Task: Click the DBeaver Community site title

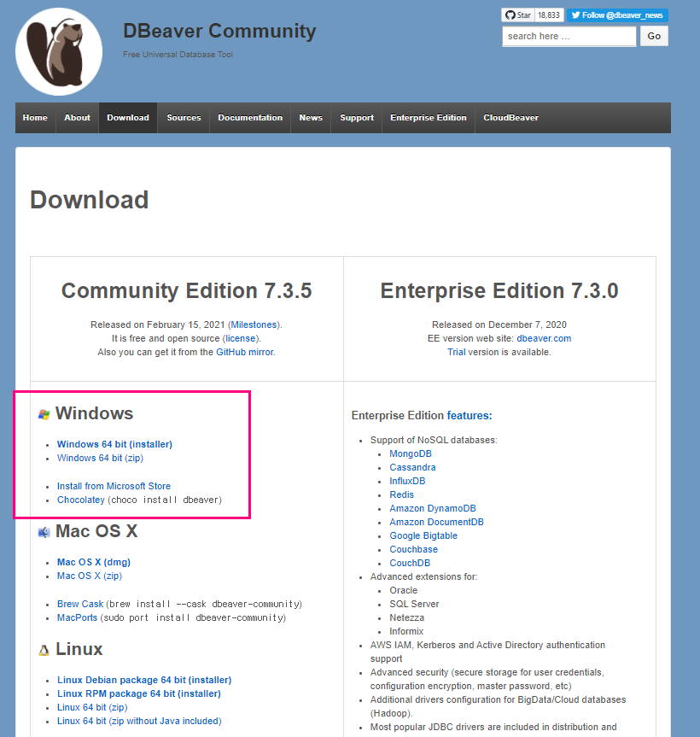Action: (x=219, y=32)
